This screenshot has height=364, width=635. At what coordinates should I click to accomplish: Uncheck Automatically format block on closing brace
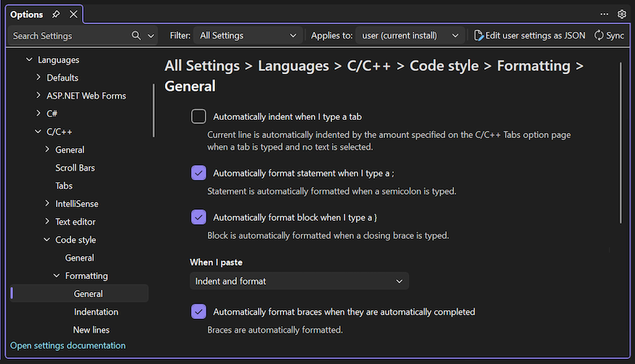point(198,217)
